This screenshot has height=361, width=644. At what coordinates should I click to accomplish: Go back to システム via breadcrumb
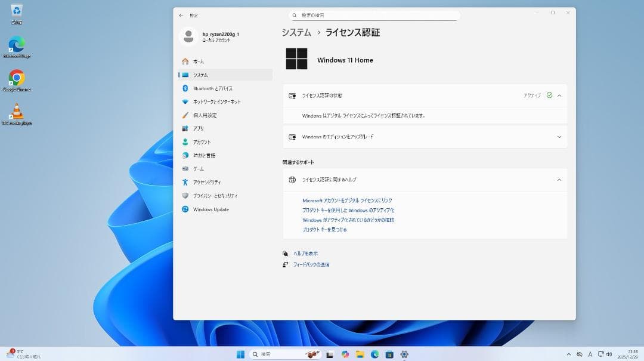pos(296,32)
